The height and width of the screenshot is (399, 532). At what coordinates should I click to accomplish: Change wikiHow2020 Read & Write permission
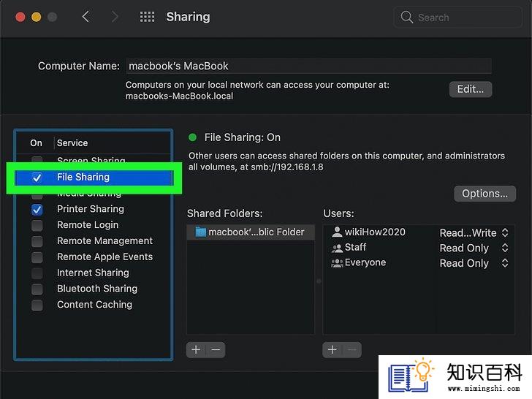point(474,232)
